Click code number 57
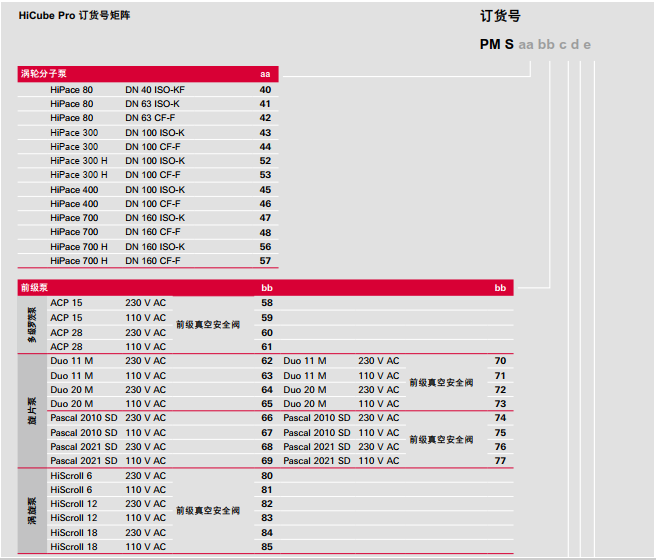 [x=265, y=261]
